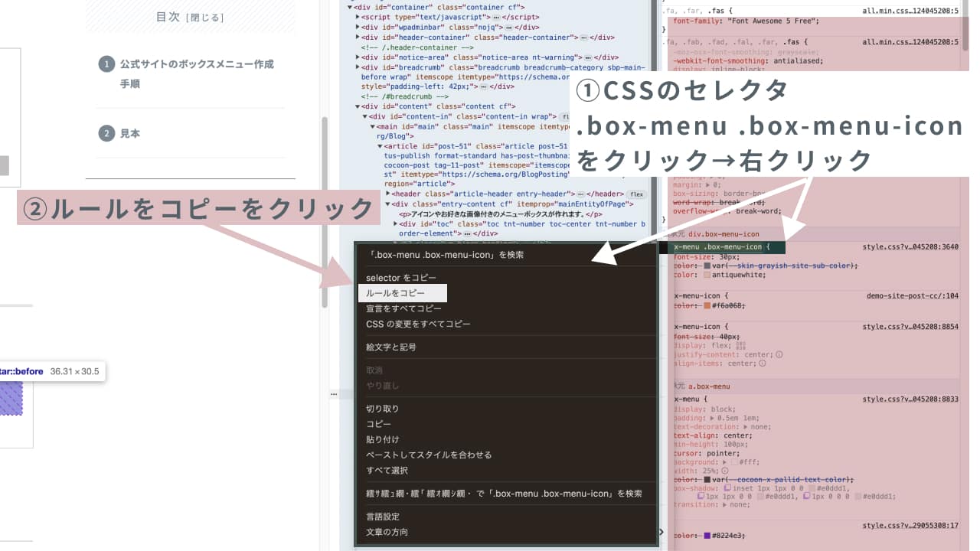Click the web page vertical scrollbar

325,213
